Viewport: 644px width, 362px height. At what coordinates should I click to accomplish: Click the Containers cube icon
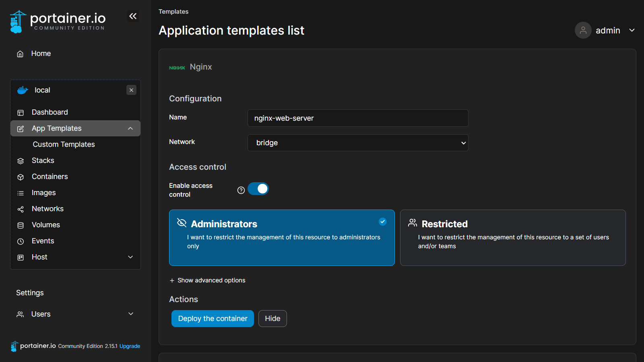click(21, 177)
